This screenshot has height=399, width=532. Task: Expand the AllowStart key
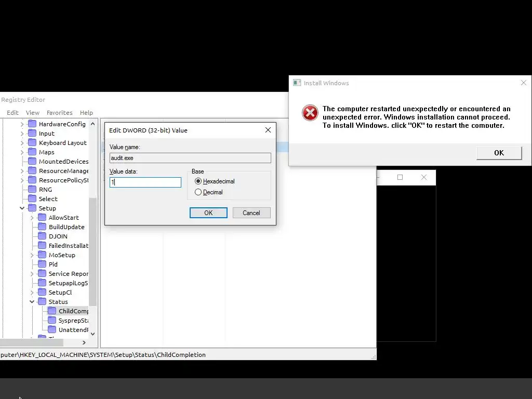pos(32,218)
